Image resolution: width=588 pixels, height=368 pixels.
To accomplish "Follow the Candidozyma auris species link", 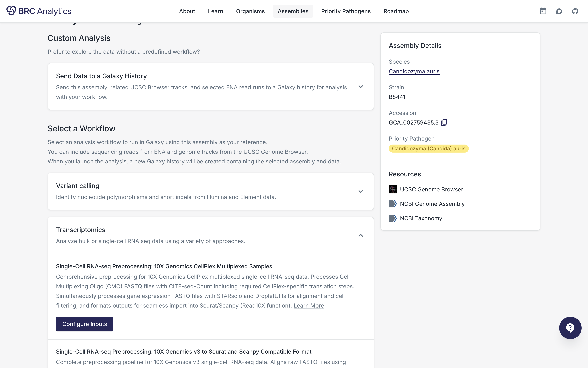I will pyautogui.click(x=414, y=71).
